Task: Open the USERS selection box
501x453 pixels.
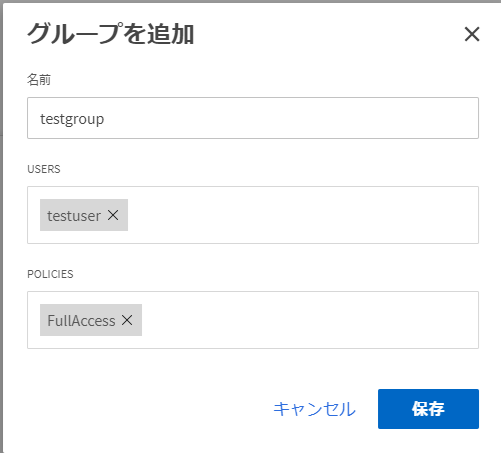Action: [x=253, y=215]
